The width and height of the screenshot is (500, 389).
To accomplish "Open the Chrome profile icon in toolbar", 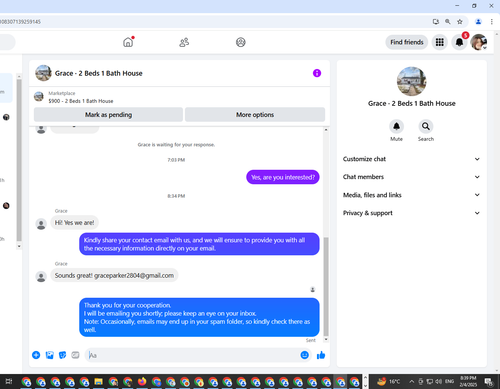I will point(478,22).
